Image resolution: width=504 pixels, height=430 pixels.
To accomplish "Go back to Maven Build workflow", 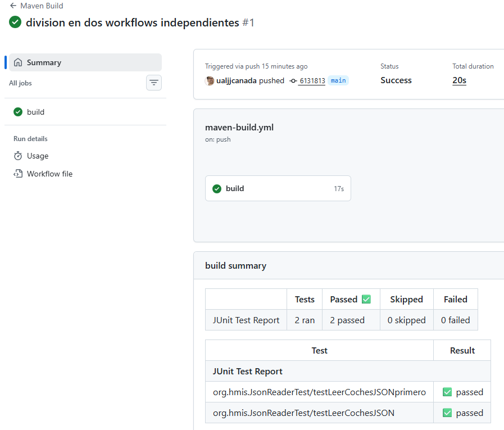I will pyautogui.click(x=42, y=6).
